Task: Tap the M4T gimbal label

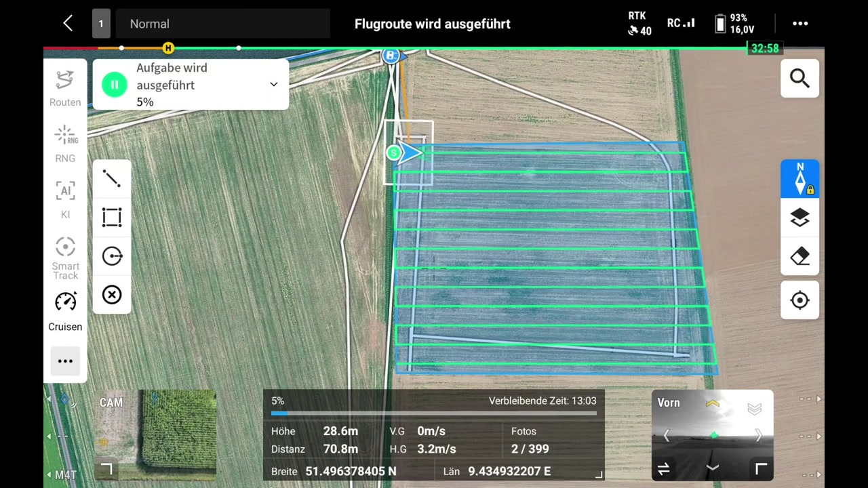Action: pyautogui.click(x=66, y=474)
